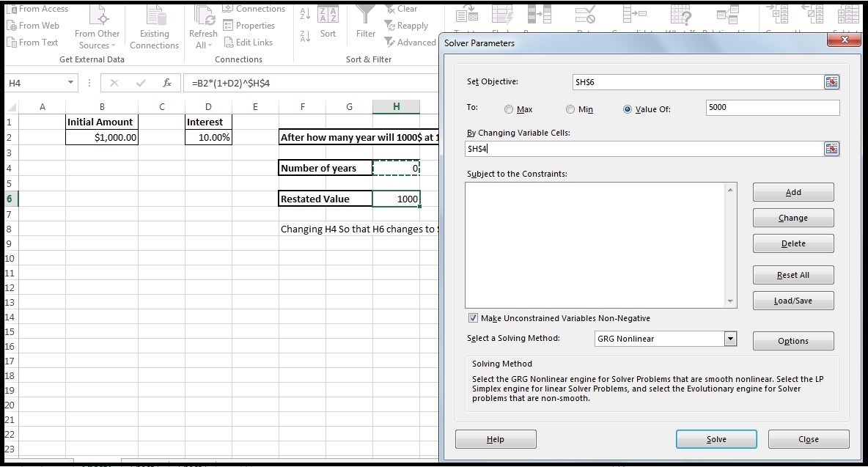Open the From Other Sources dropdown

[97, 28]
